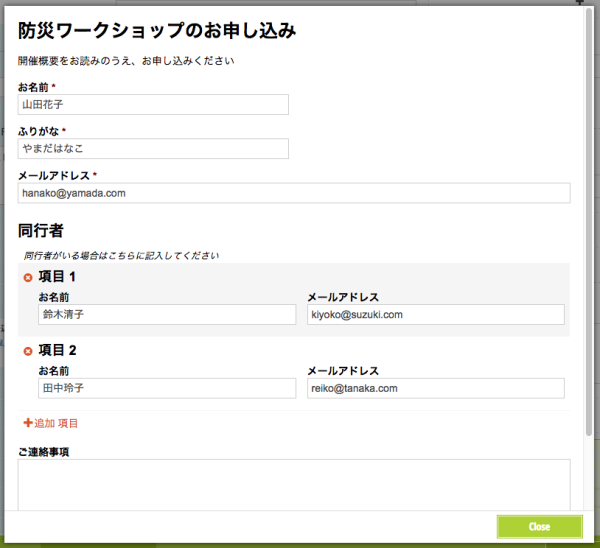This screenshot has width=600, height=548.
Task: Remove companion 項目 2 with its delete icon
Action: click(28, 351)
